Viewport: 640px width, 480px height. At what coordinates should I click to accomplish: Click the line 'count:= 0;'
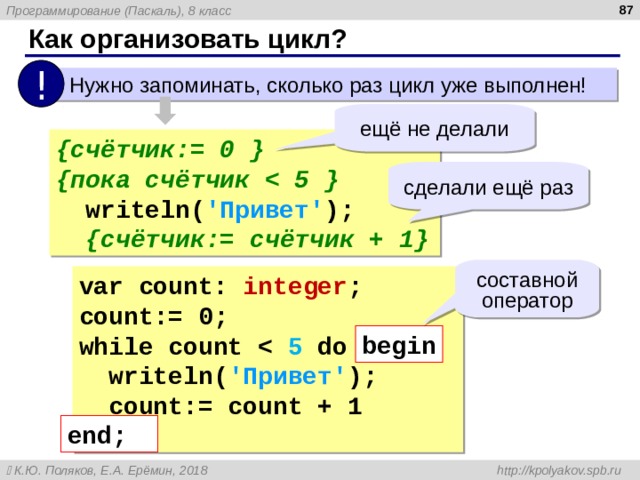[153, 317]
